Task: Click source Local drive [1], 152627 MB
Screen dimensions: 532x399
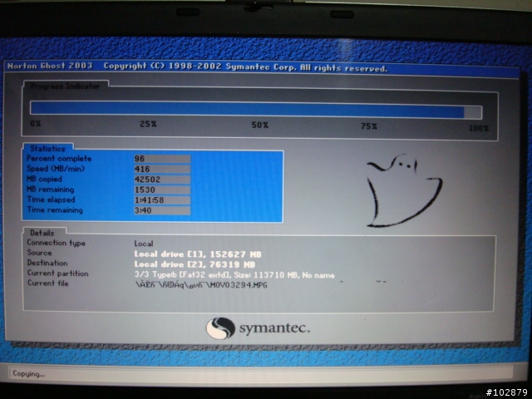Action: [x=198, y=254]
